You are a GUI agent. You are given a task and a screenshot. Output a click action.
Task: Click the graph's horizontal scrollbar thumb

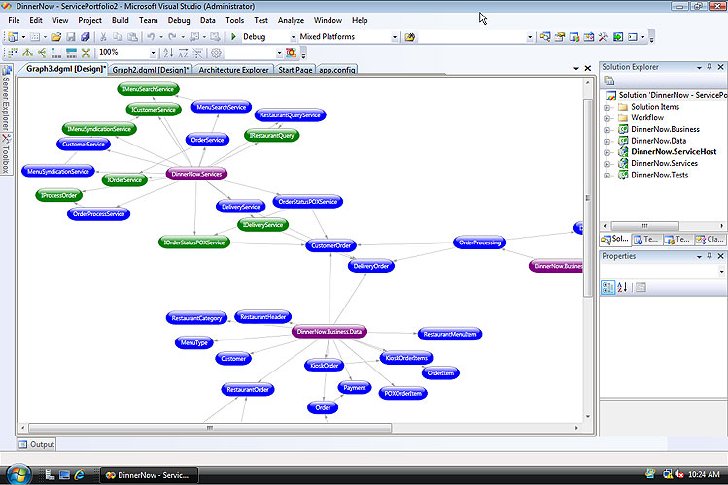coord(210,428)
